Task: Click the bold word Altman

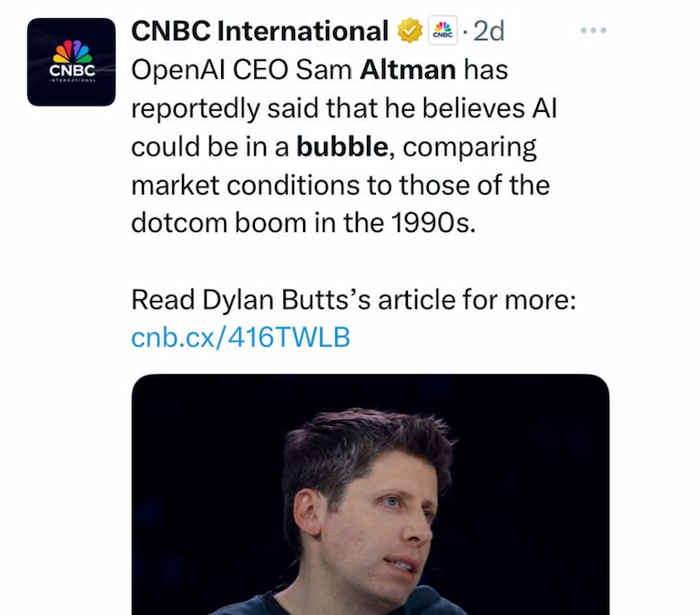Action: [x=407, y=69]
